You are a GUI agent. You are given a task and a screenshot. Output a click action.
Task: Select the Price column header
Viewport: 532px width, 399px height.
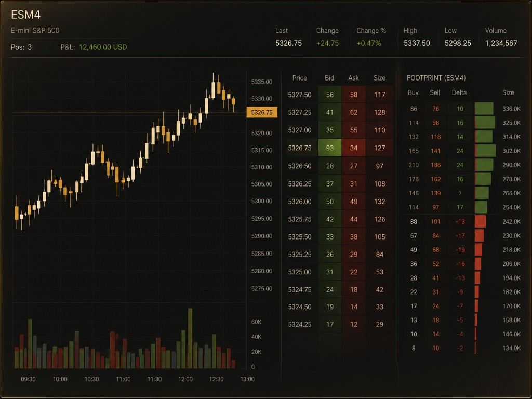pos(300,78)
